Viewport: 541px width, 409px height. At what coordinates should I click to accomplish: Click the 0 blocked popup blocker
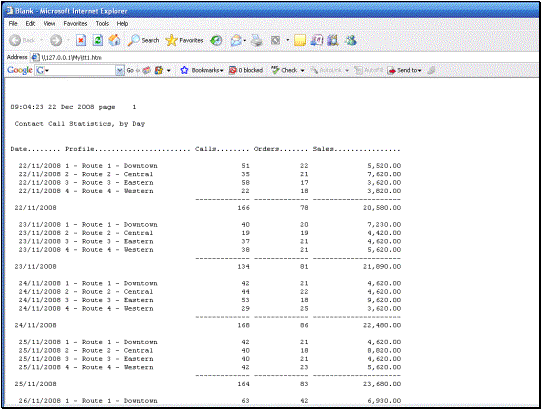point(246,70)
